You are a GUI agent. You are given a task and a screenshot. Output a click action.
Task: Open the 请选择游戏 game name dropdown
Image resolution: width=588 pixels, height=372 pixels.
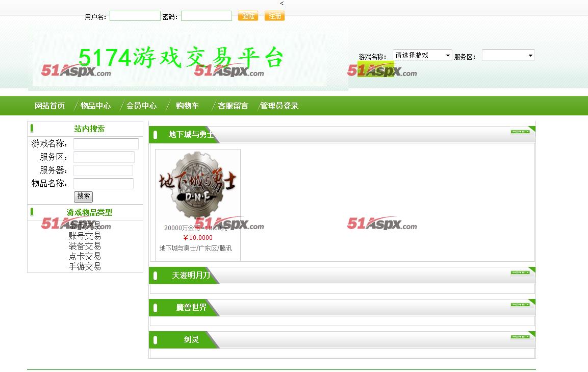(422, 55)
